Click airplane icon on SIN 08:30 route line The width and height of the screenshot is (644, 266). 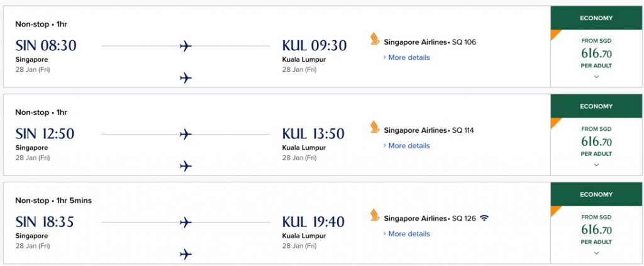tap(186, 46)
